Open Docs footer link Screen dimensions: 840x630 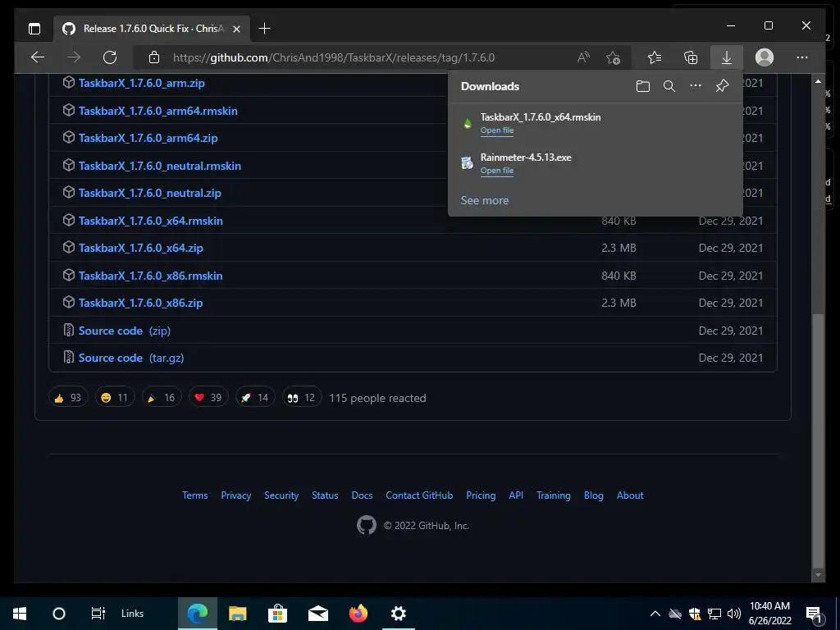tap(362, 495)
